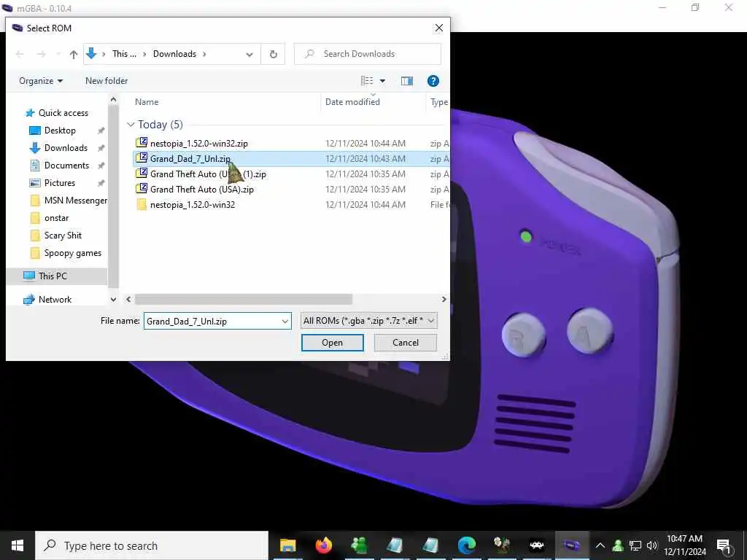The height and width of the screenshot is (560, 747).
Task: Select the nestopia_1.52.0-win32 folder
Action: [x=192, y=205]
